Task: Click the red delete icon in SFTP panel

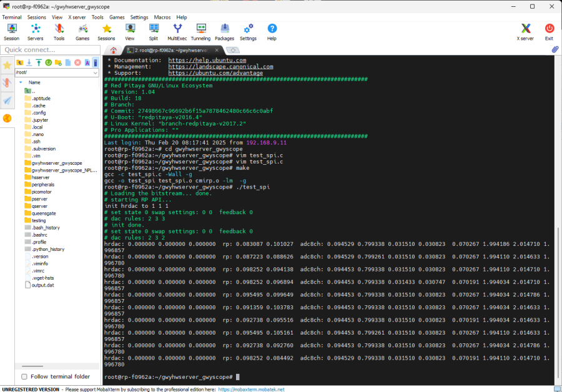Action: click(77, 62)
